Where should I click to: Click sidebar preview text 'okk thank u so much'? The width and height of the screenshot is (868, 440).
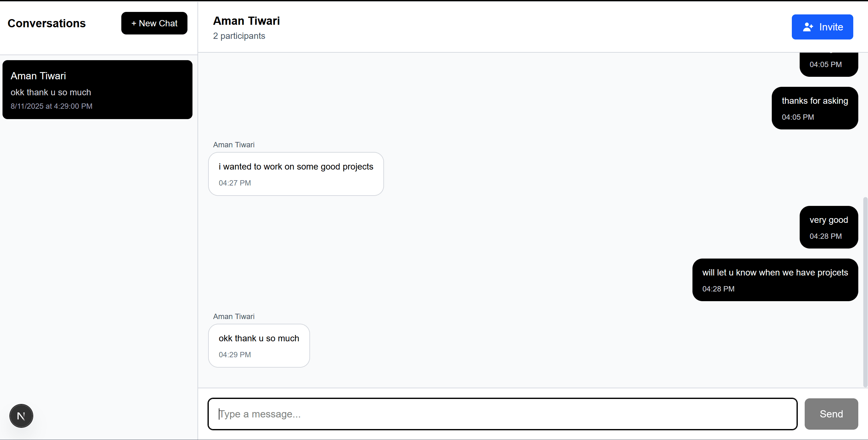tap(50, 92)
